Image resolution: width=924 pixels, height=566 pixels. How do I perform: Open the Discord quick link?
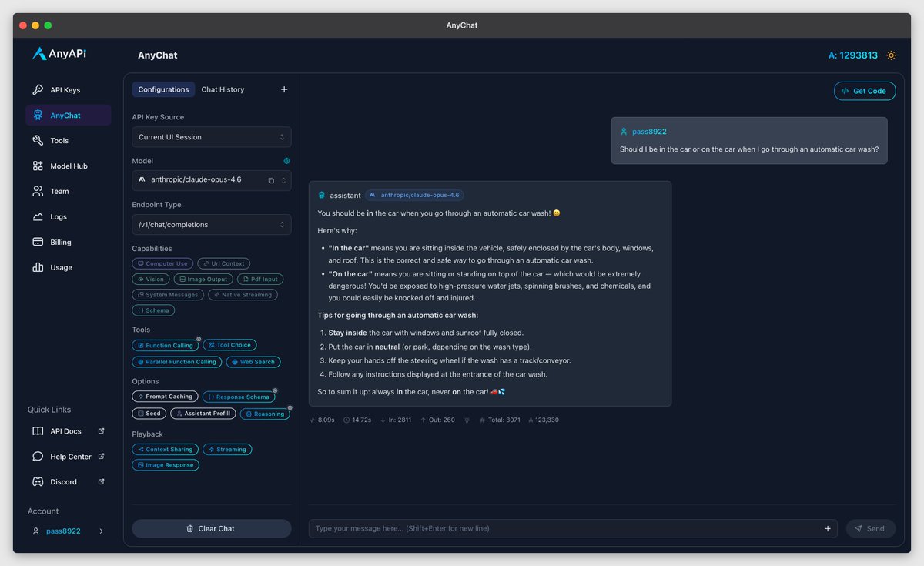(x=69, y=482)
